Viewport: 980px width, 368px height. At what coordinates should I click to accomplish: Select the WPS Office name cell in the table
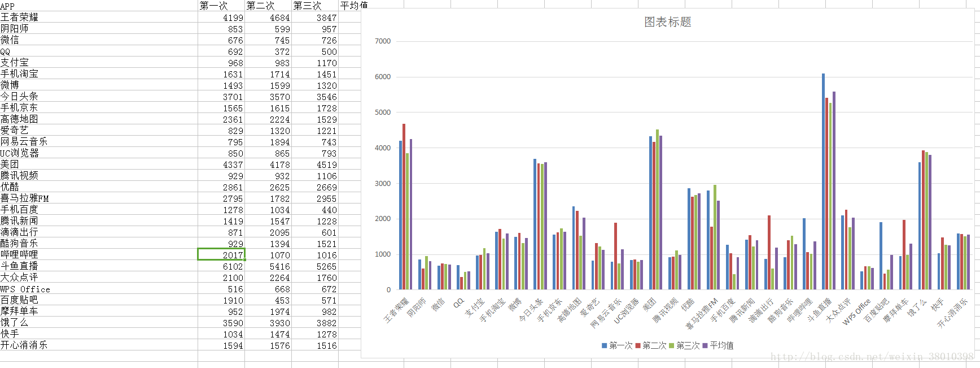99,288
